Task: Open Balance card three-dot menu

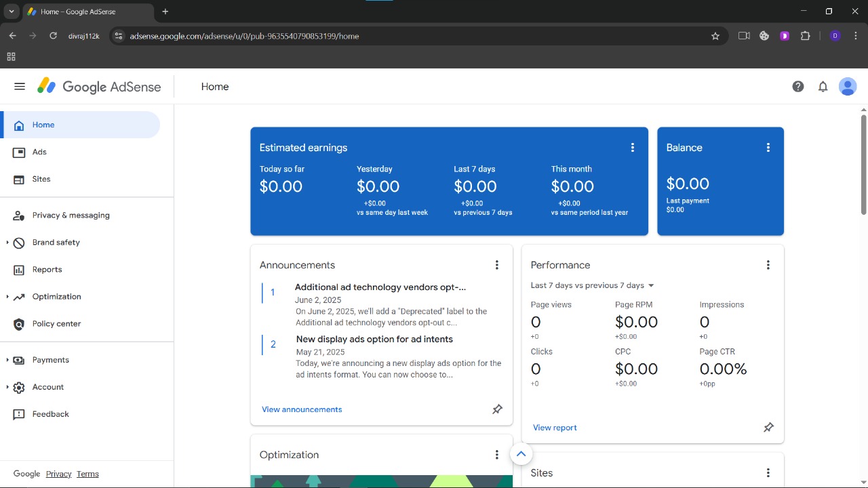Action: click(768, 148)
